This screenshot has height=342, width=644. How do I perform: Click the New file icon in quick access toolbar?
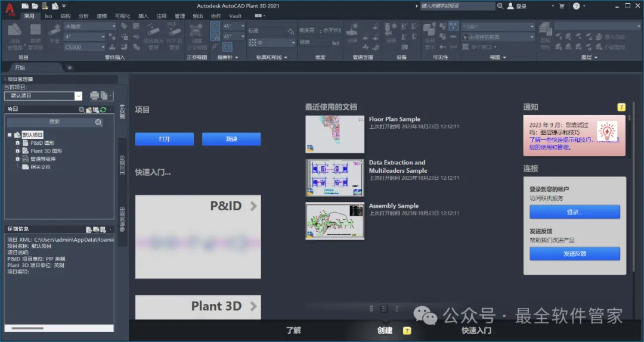click(26, 6)
